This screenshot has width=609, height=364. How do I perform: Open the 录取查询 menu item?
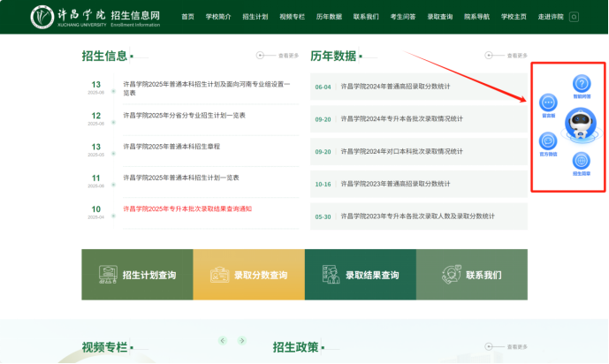(440, 17)
